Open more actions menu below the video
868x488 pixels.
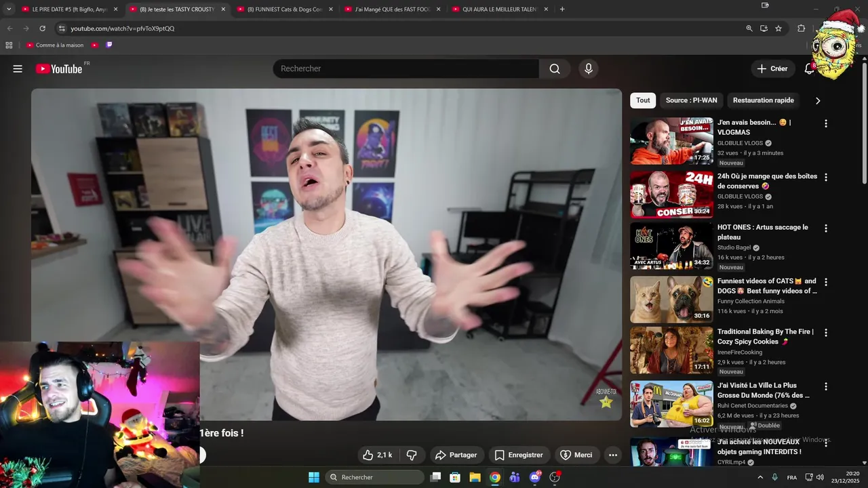pyautogui.click(x=613, y=455)
